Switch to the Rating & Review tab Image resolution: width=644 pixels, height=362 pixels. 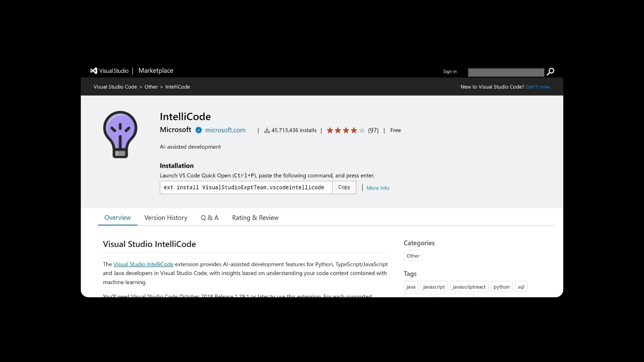click(255, 218)
